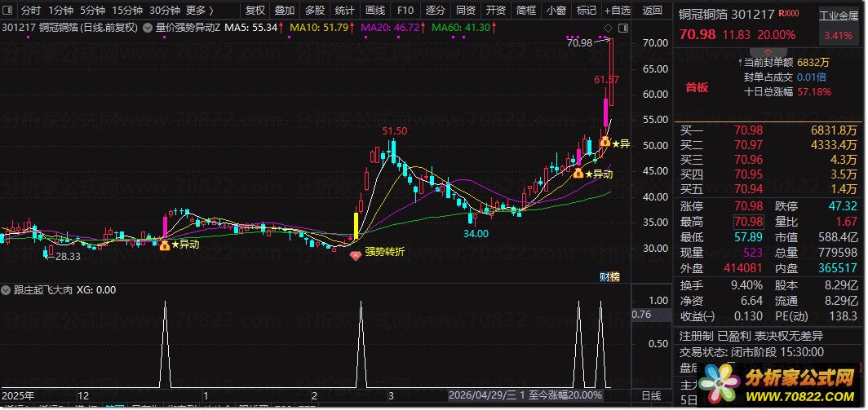The width and height of the screenshot is (868, 410).
Task: Click 2025年 timeline label
Action: [x=18, y=396]
